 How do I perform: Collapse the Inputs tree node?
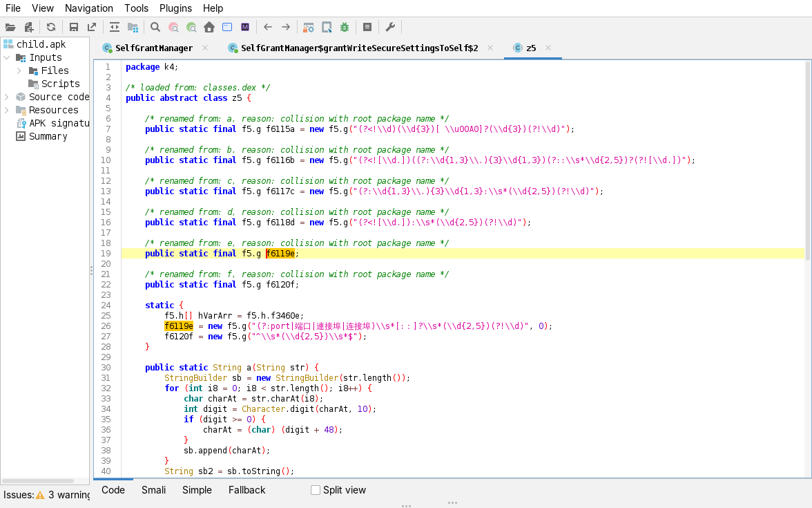pyautogui.click(x=7, y=57)
